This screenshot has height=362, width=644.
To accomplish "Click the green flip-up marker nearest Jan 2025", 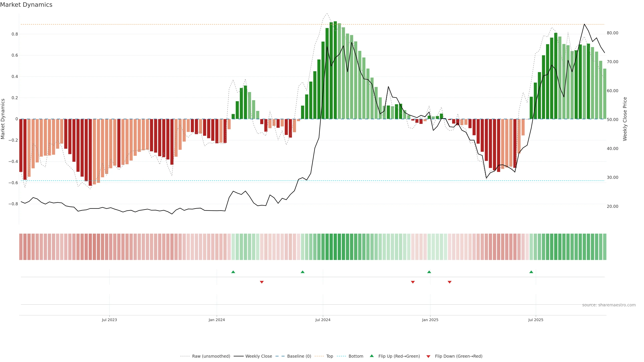I will pyautogui.click(x=429, y=272).
